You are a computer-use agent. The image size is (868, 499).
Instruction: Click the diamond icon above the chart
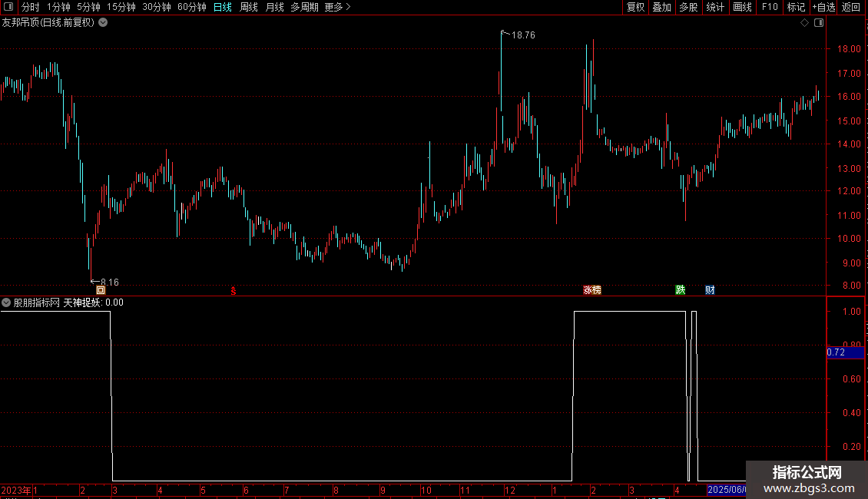click(805, 23)
